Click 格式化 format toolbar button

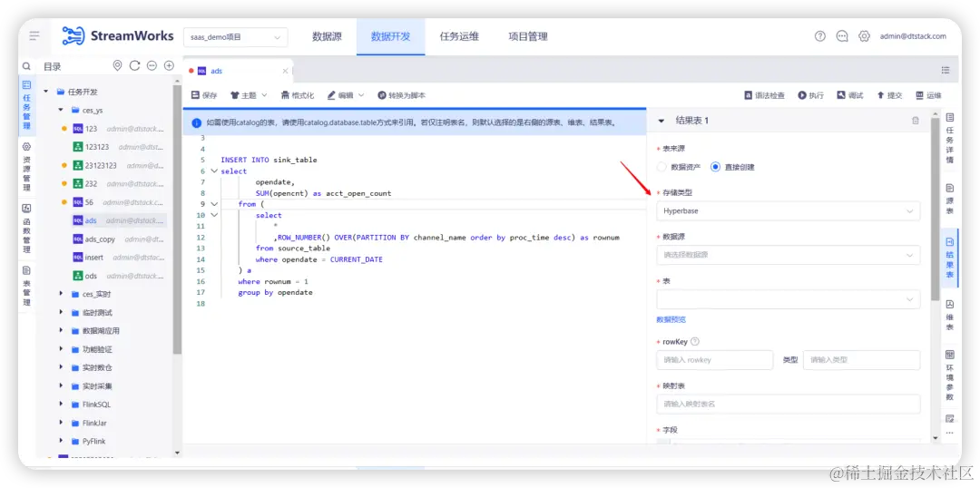point(298,95)
